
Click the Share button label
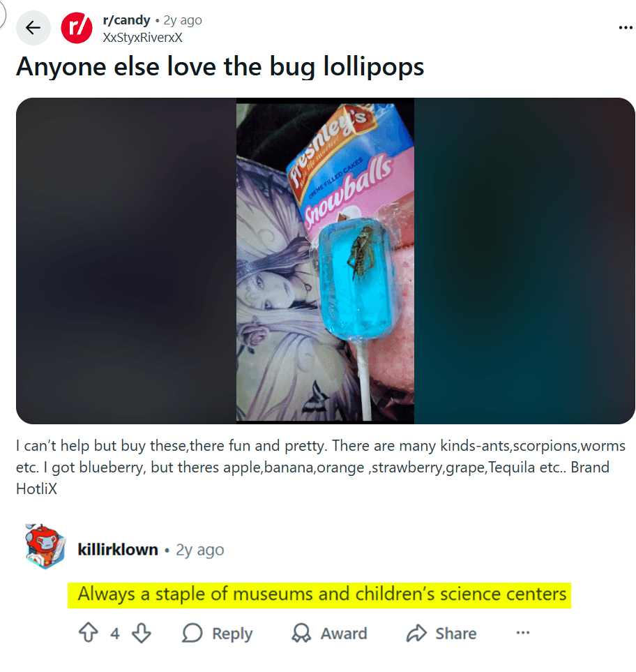pos(455,633)
